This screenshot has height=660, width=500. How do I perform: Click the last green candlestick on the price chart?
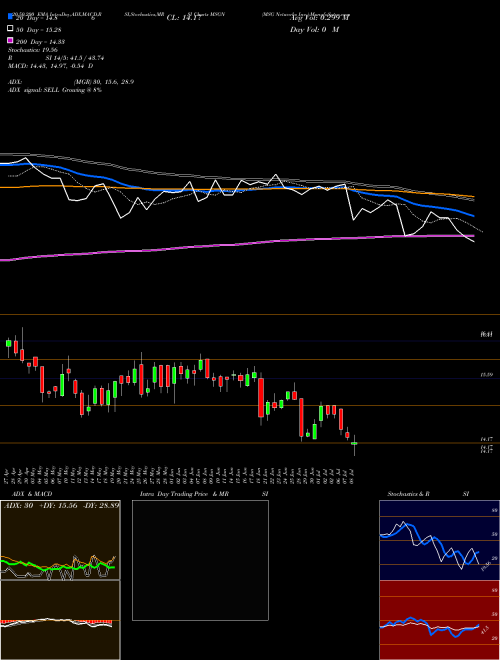[x=354, y=444]
